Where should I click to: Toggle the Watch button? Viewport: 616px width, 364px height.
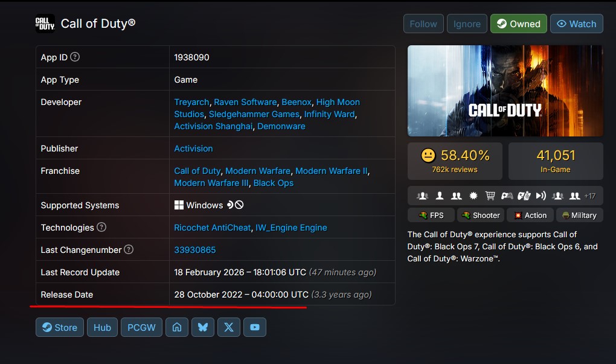tap(577, 24)
